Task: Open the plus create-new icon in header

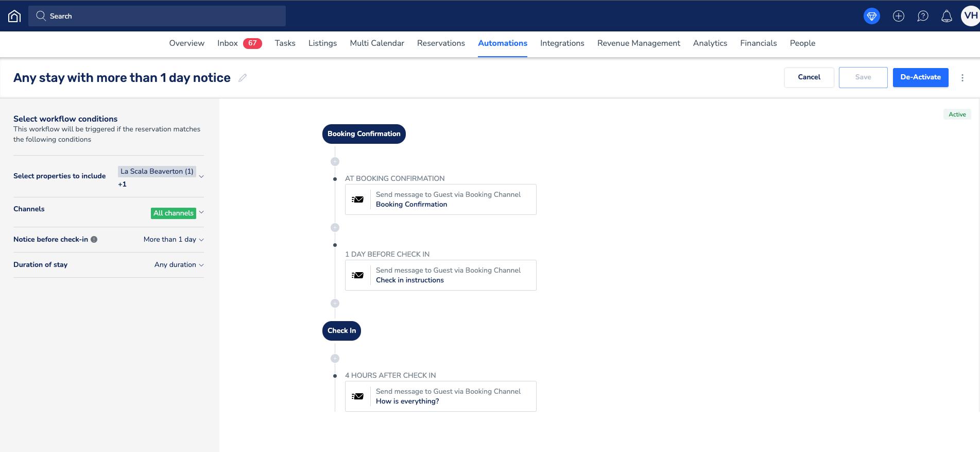Action: pyautogui.click(x=899, y=16)
